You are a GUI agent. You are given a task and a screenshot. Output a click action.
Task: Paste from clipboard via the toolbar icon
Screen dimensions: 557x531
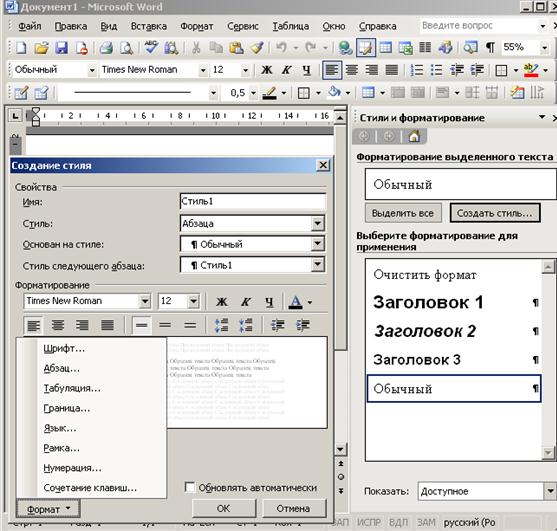[x=237, y=48]
